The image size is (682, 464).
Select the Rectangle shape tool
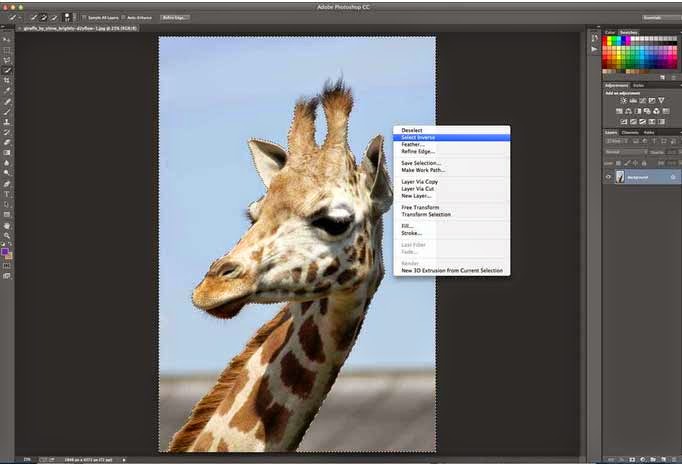(x=7, y=214)
